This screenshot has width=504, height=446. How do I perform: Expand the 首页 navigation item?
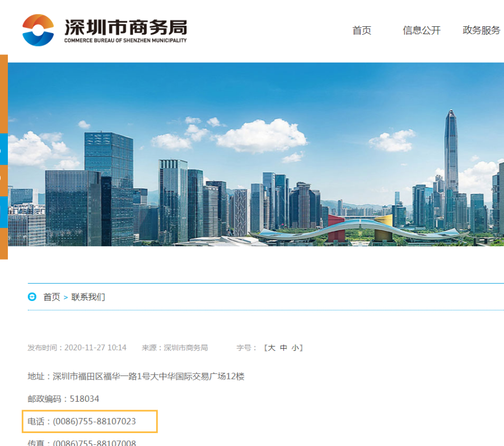(x=361, y=31)
